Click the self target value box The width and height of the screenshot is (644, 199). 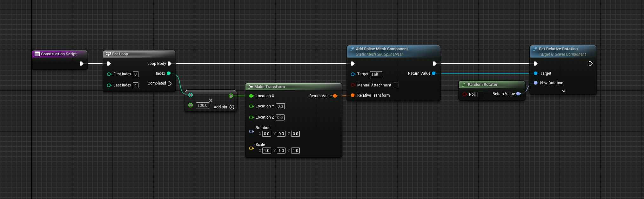click(376, 74)
